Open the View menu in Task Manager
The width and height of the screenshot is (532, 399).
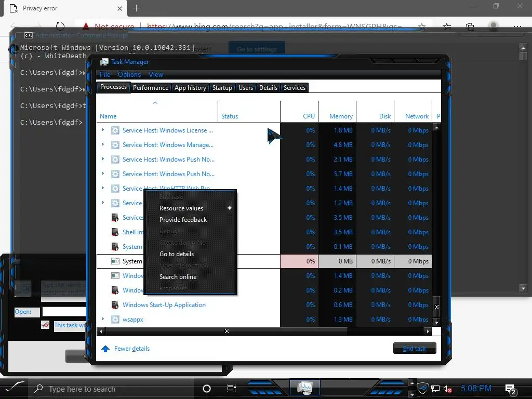point(156,75)
